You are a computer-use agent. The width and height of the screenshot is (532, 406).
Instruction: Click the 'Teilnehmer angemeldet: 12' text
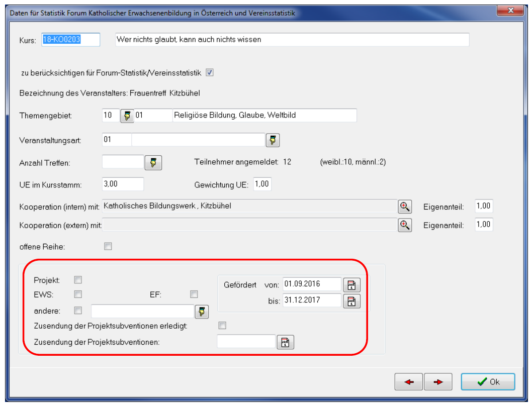click(242, 162)
